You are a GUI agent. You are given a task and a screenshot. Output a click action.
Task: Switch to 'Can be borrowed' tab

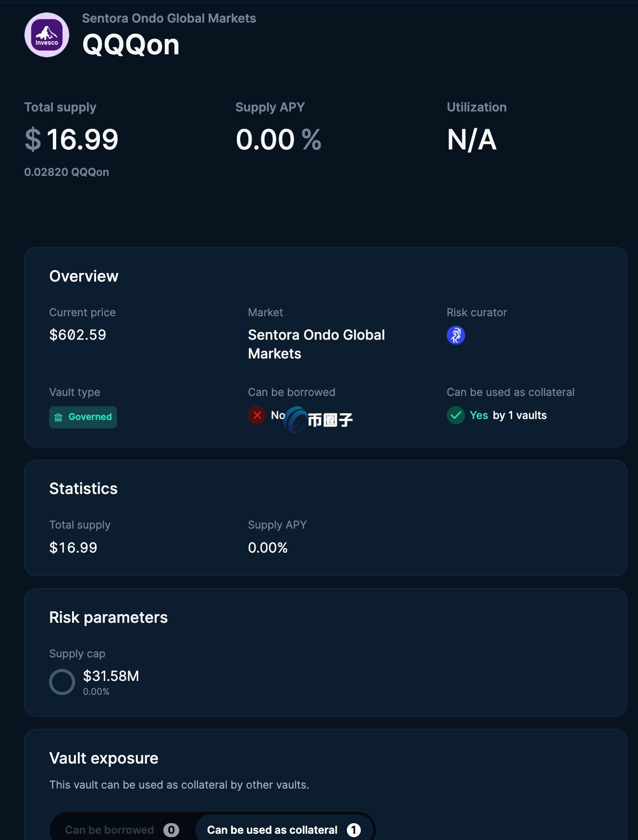[x=110, y=830]
